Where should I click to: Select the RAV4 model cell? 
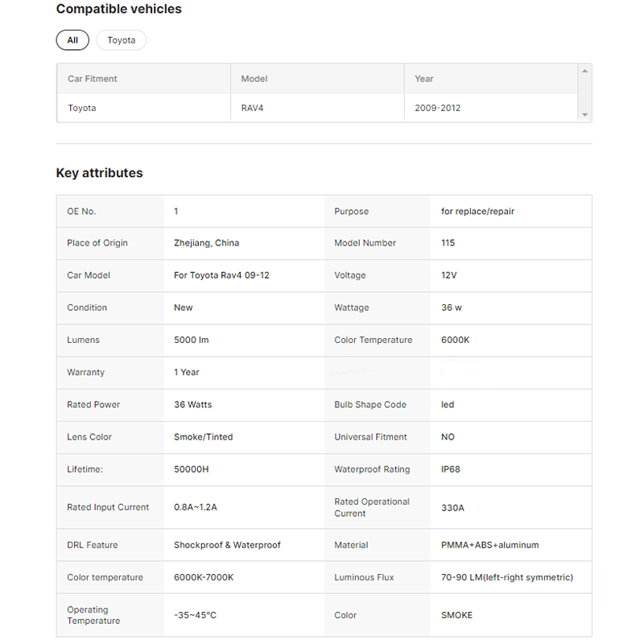[252, 108]
